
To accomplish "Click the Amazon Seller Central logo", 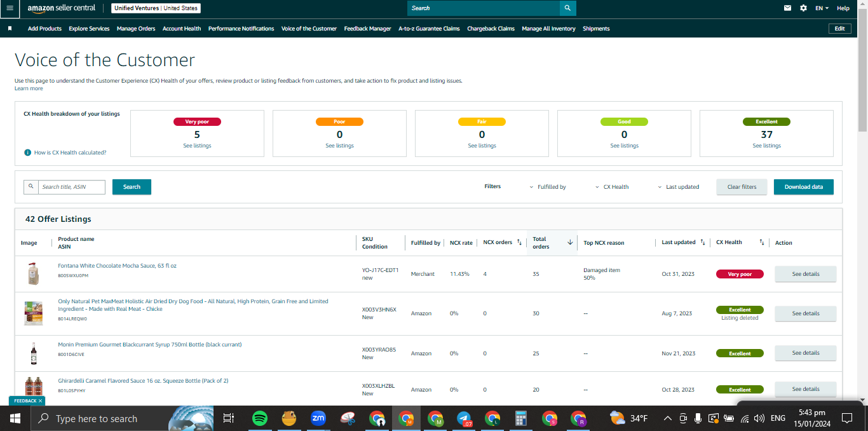I will pos(62,8).
